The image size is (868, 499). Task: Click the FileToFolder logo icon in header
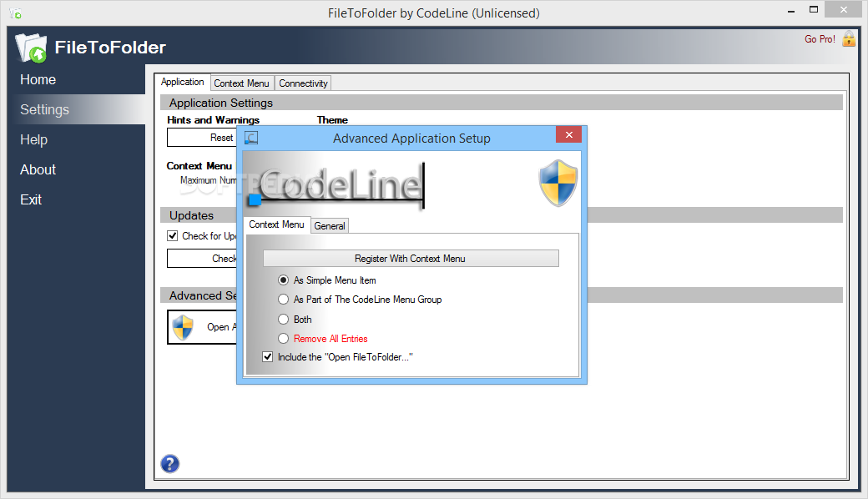click(x=32, y=48)
